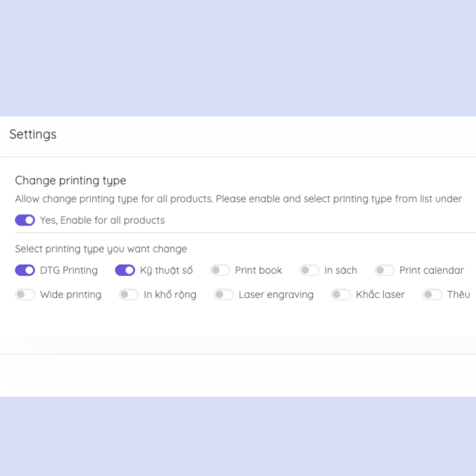Turn on the Print calendar switch
Viewport: 476px width, 476px height.
tap(384, 270)
